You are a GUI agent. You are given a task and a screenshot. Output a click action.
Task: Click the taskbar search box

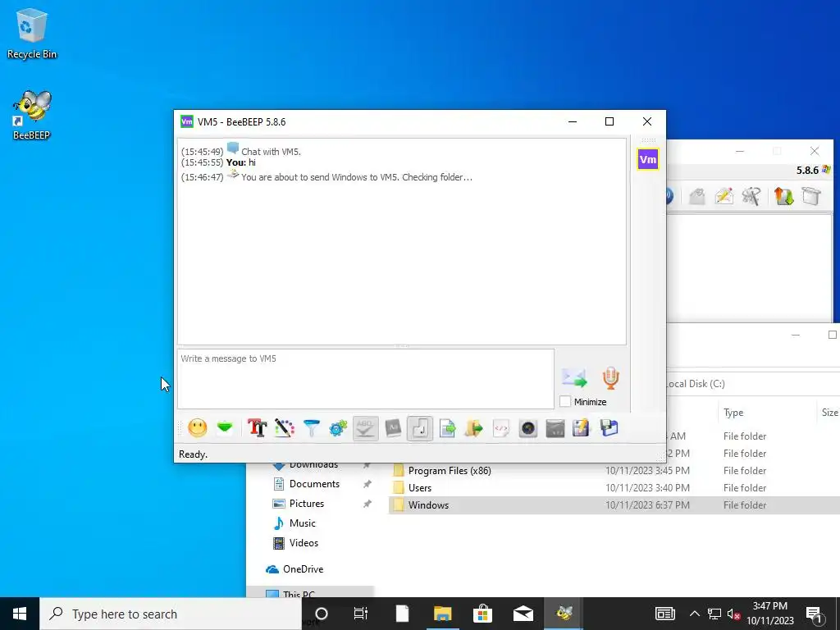tap(171, 614)
